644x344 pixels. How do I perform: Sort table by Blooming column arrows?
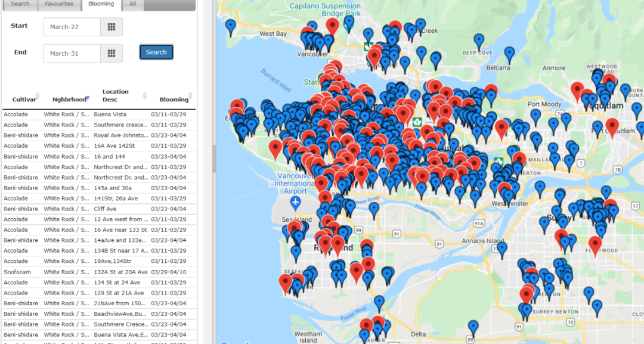click(x=191, y=96)
